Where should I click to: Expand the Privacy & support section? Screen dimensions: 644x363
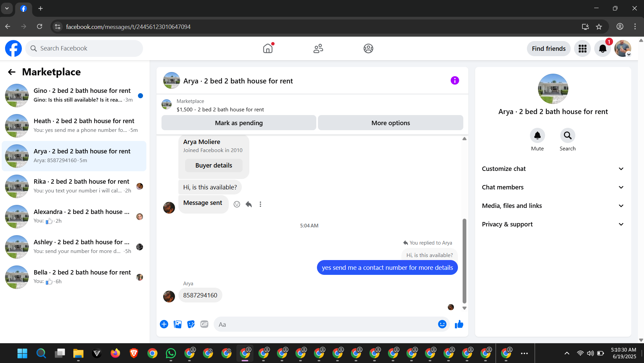point(553,224)
